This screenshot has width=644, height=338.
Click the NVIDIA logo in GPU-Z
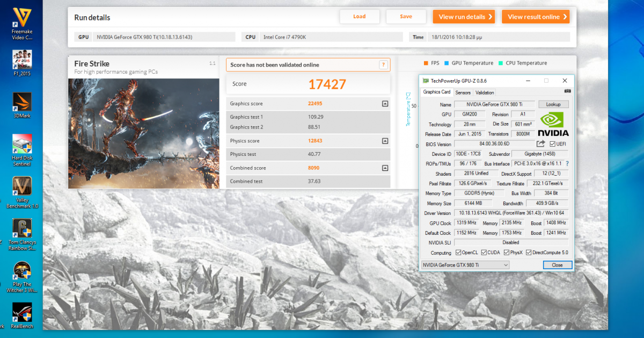[x=553, y=123]
